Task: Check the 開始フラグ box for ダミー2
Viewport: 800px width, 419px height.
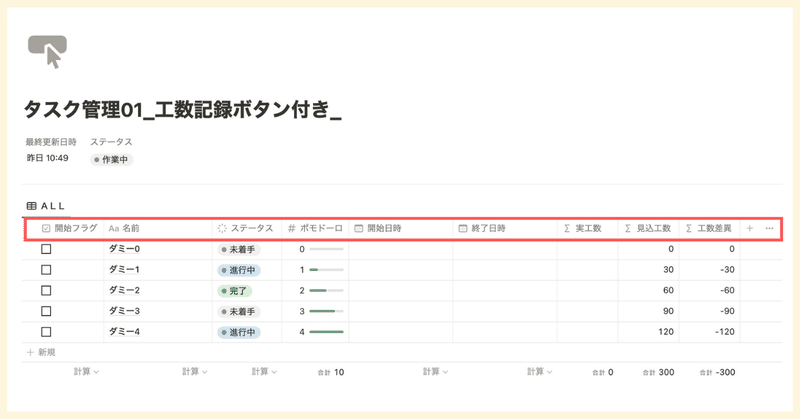Action: (46, 290)
